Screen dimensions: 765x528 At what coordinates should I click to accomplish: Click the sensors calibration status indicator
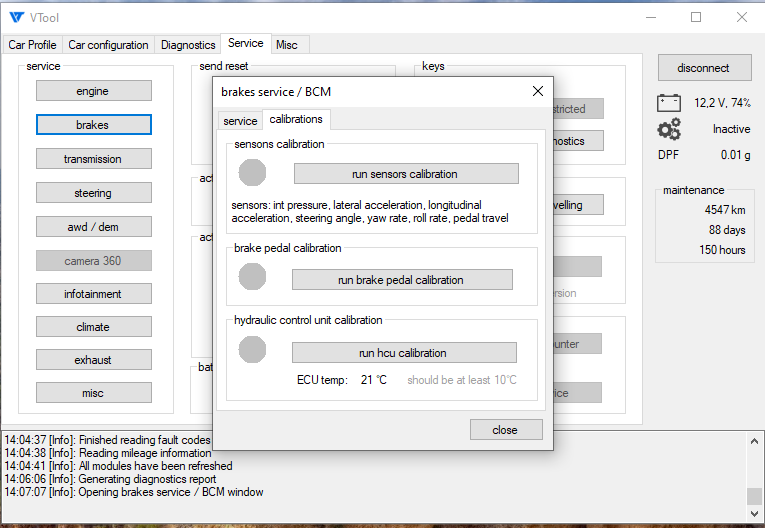pyautogui.click(x=253, y=173)
